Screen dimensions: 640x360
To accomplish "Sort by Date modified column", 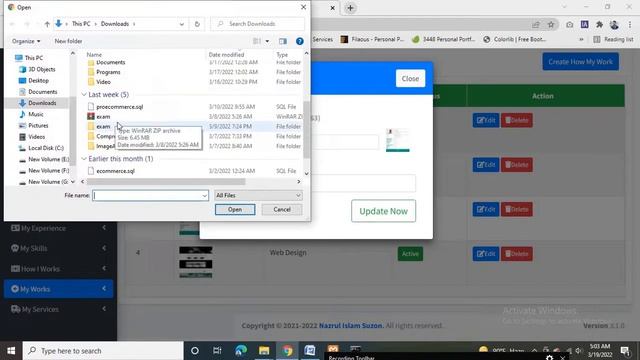I will click(x=227, y=55).
